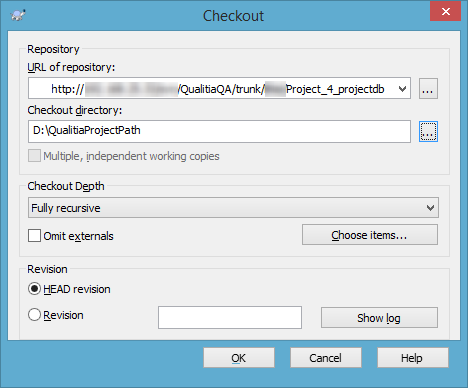The width and height of the screenshot is (468, 388).
Task: Click the TortoiseSVN turtle icon in title bar
Action: point(18,15)
